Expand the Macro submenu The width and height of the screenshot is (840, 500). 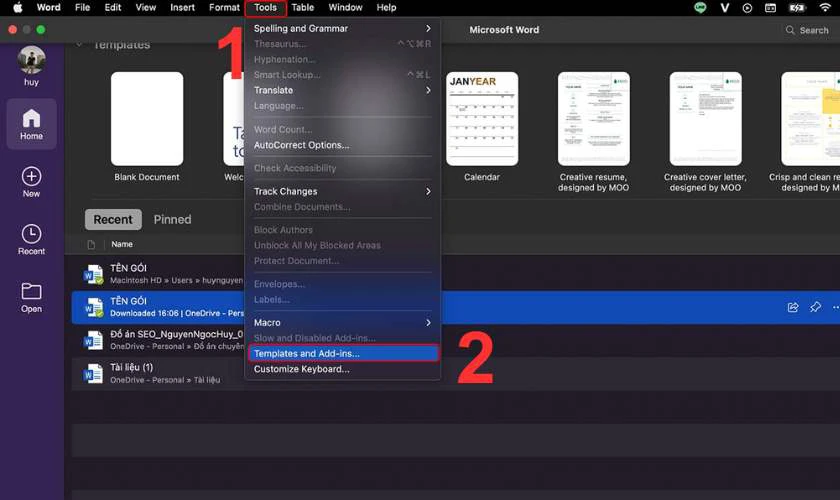tap(428, 323)
